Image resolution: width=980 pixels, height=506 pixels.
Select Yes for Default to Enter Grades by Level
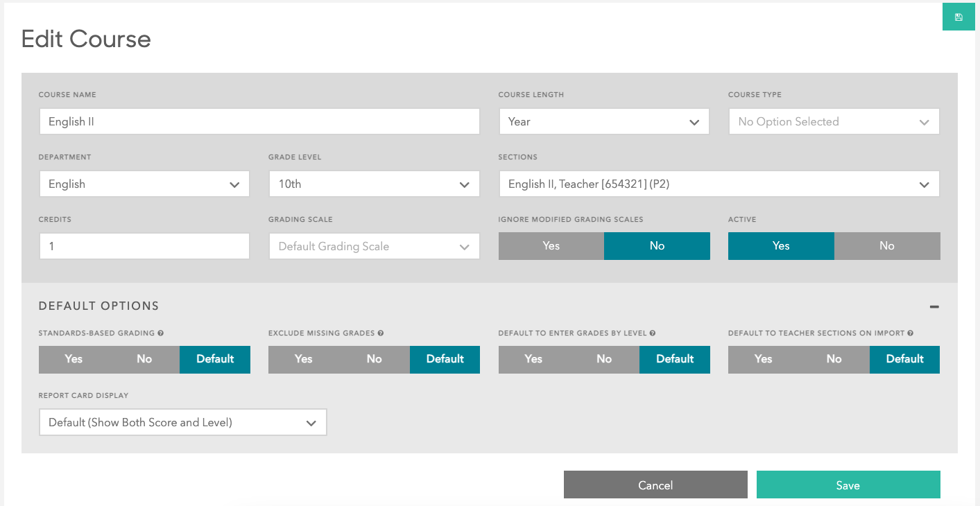pos(533,359)
